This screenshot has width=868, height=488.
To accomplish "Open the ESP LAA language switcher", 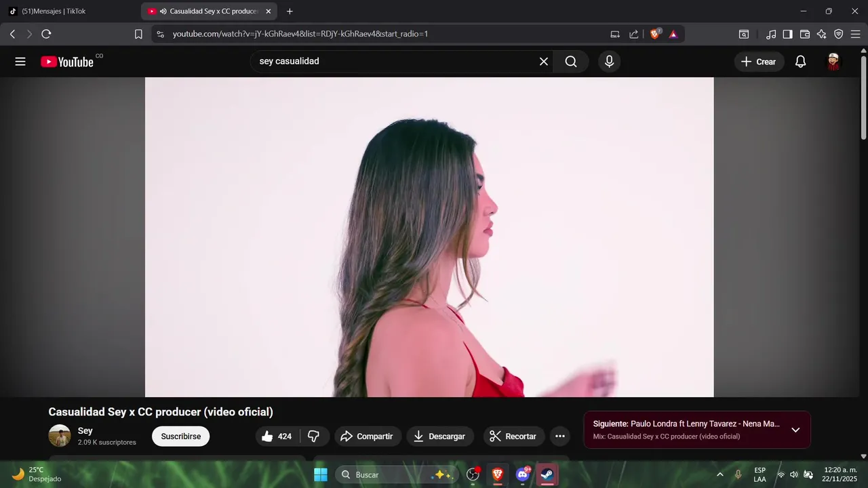I will point(759,474).
